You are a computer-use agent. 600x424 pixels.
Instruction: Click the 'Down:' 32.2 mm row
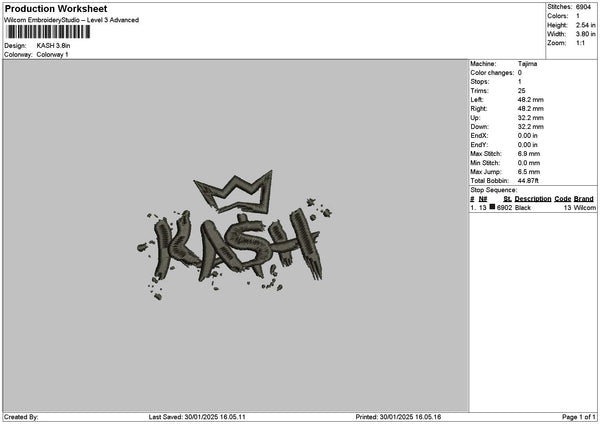click(x=507, y=127)
